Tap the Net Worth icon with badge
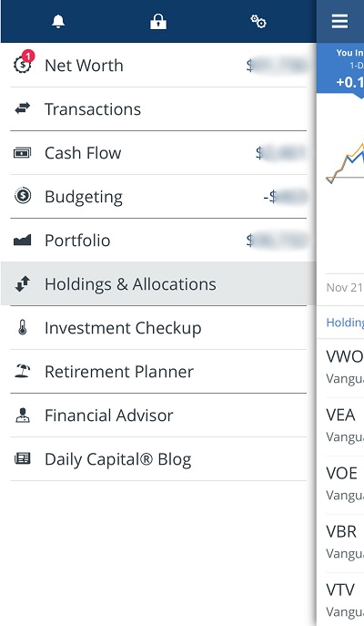Viewport: 364px width, 626px height. tap(23, 63)
